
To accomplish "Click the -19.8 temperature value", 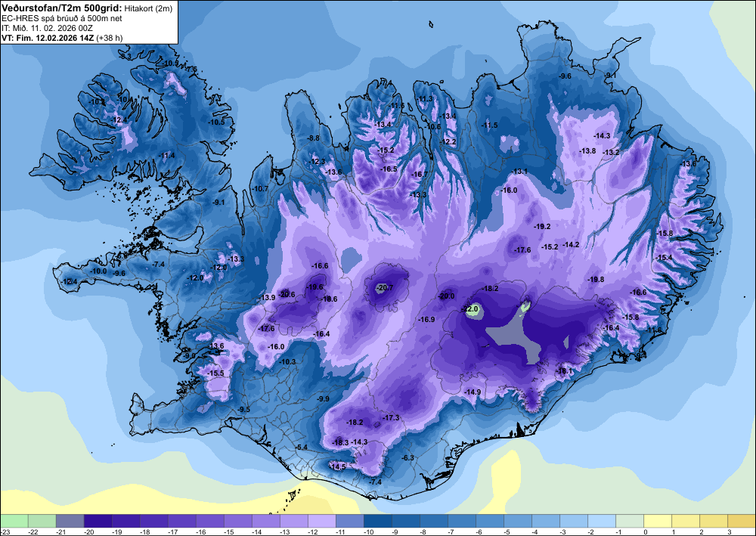I will pos(596,280).
